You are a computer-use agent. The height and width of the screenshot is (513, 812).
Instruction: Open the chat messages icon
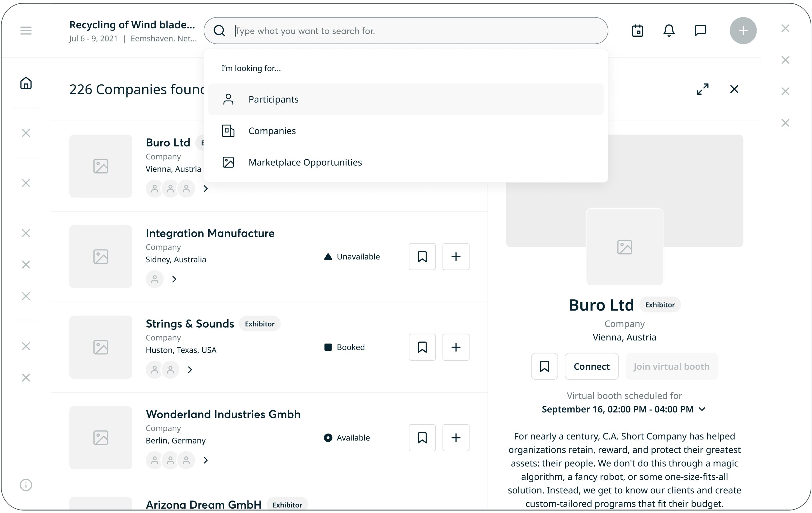tap(700, 31)
